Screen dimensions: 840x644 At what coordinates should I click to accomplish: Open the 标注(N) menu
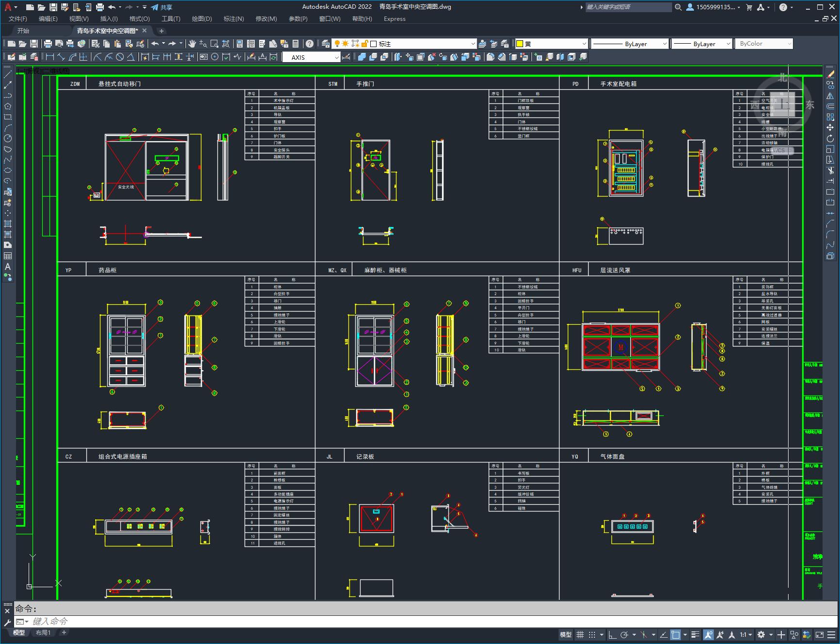pos(233,18)
